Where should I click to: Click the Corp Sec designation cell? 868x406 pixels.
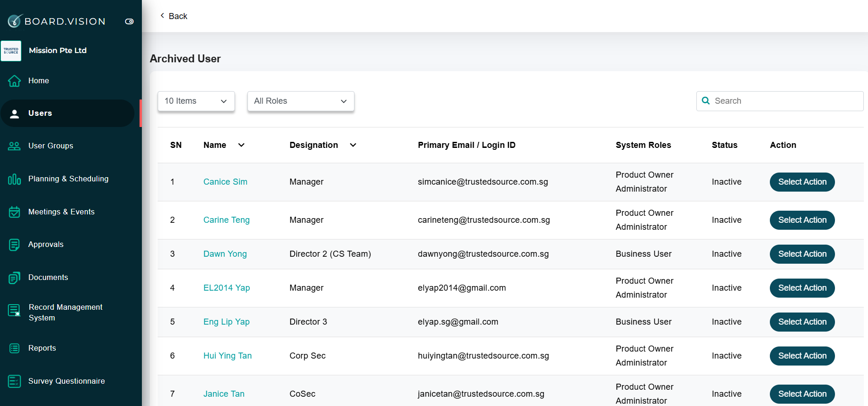click(x=307, y=356)
